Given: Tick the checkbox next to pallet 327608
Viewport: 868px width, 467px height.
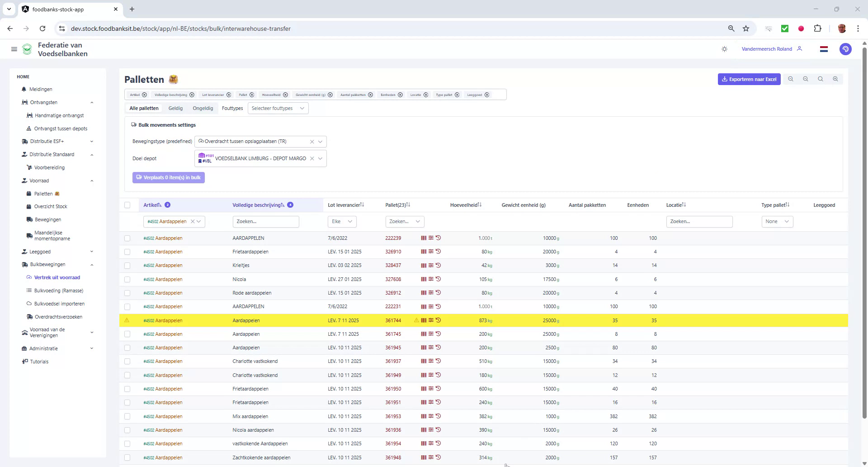Looking at the screenshot, I should [x=127, y=279].
